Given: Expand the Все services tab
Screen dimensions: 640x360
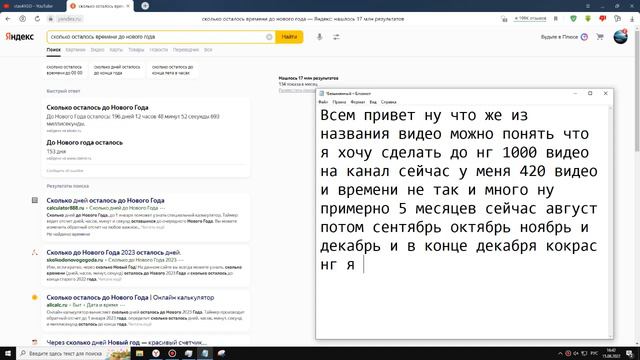Looking at the screenshot, I should point(208,50).
